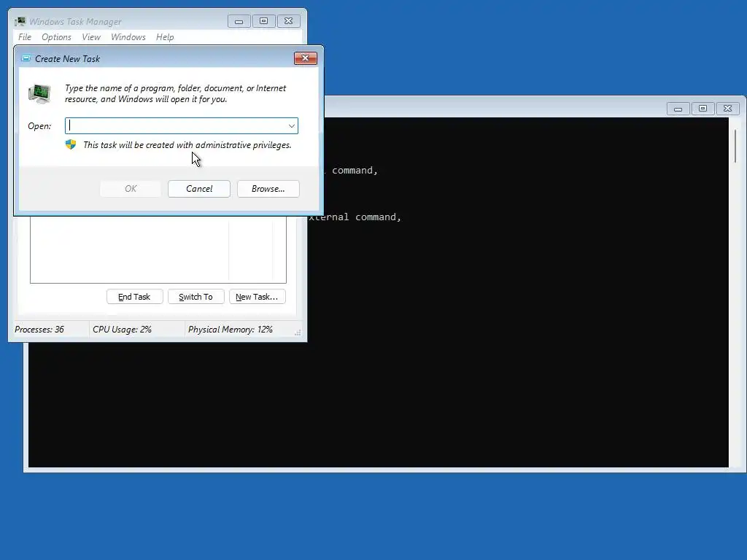This screenshot has height=560, width=747.
Task: Open the File menu in Task Manager
Action: click(25, 37)
